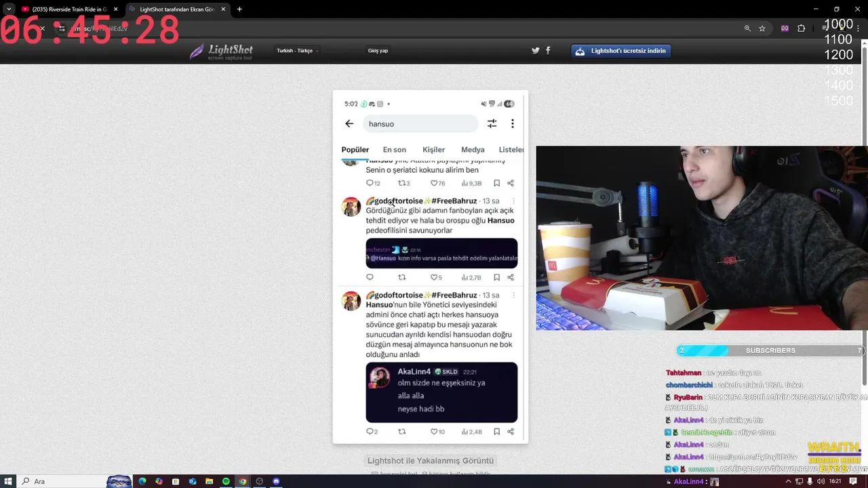Share the tweet showing 9,3B views
This screenshot has height=488, width=868.
(x=511, y=183)
